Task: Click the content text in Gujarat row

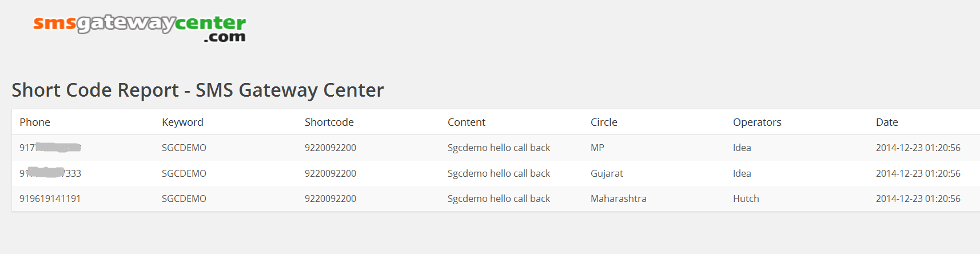Action: 499,173
